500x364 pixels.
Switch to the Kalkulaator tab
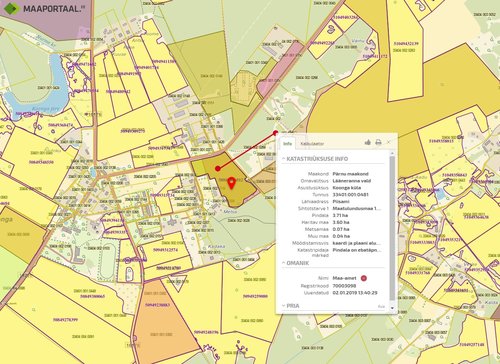[312, 144]
